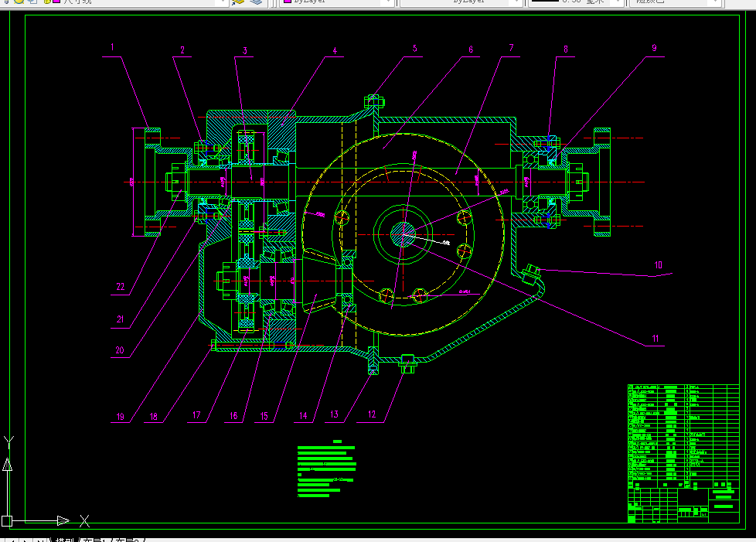Screen dimensions: 756x542
Task: Select part callout number 16
Action: point(233,416)
